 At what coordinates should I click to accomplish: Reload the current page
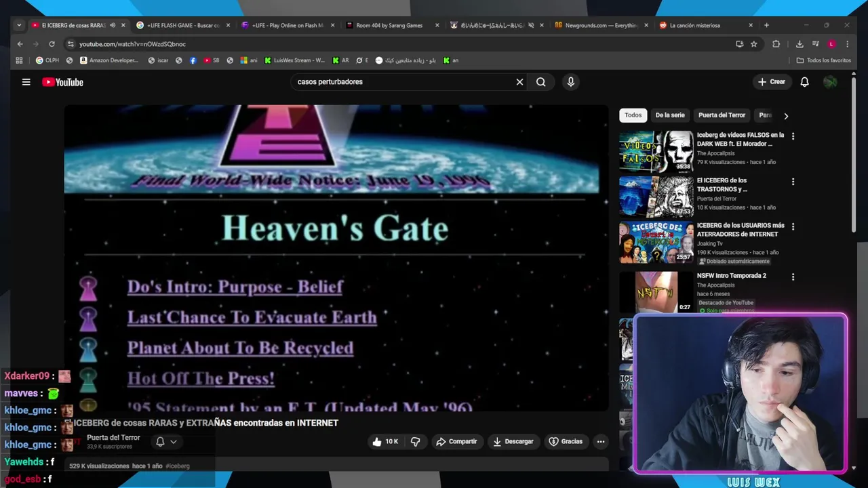pos(52,44)
